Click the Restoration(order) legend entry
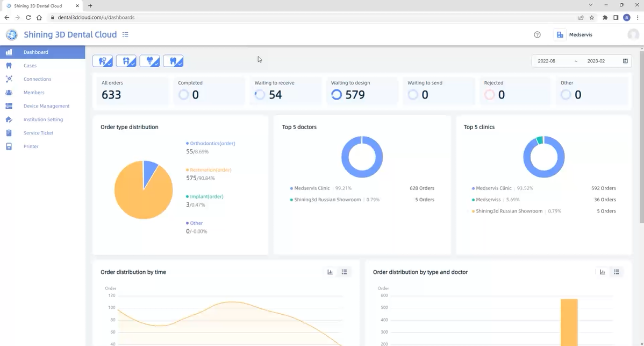This screenshot has height=346, width=644. pyautogui.click(x=210, y=170)
